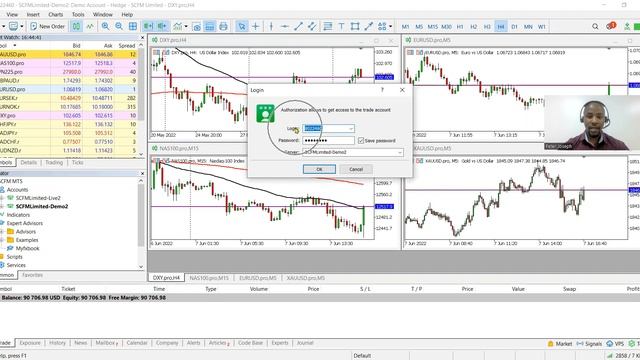Select the vertical line tool
This screenshot has width=640, height=360.
click(x=271, y=26)
